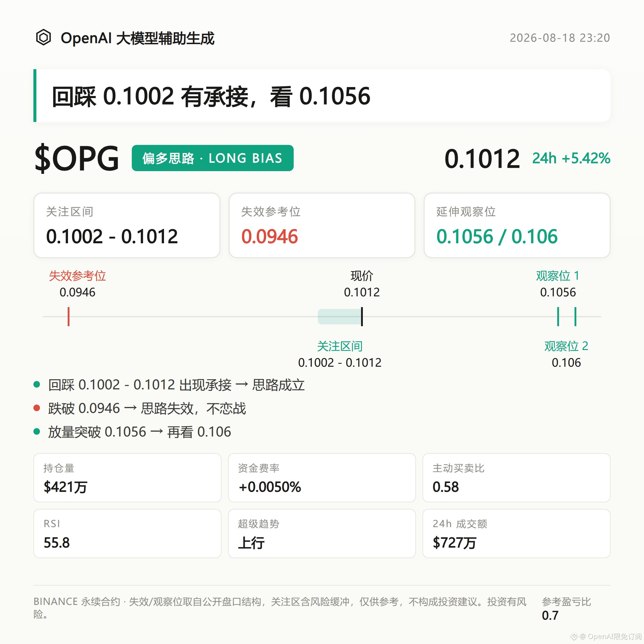This screenshot has height=644, width=644.
Task: Click the red 0.0946 value in 失效参考位 card
Action: [x=270, y=237]
